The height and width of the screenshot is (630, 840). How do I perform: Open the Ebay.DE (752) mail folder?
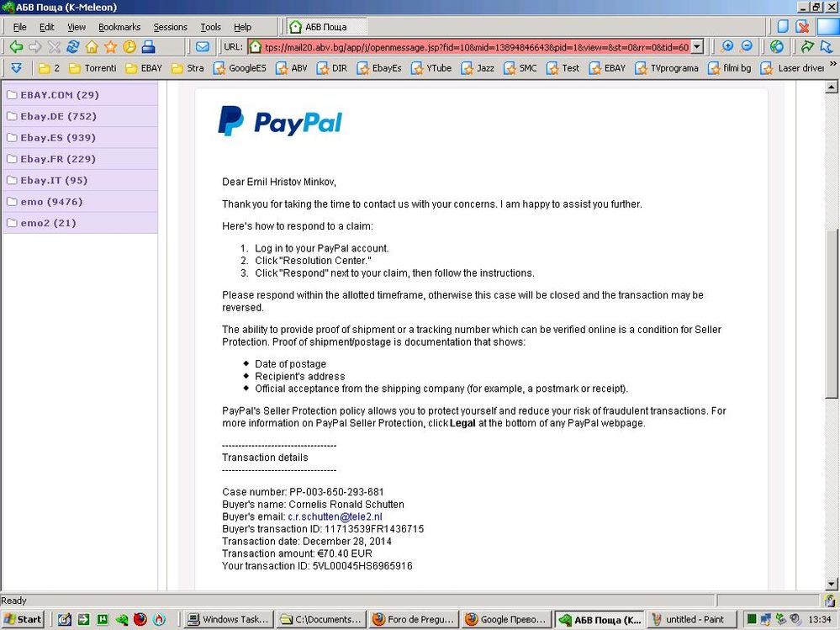click(81, 116)
